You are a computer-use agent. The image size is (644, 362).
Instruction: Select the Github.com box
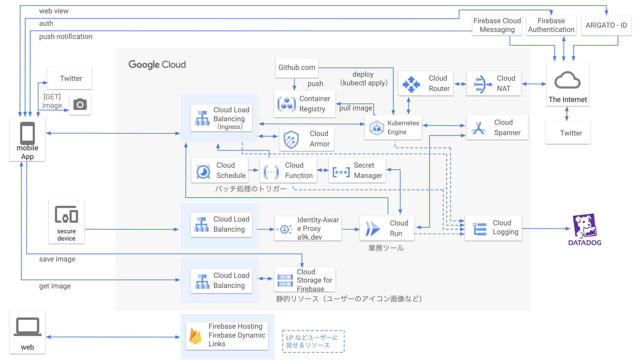[297, 68]
